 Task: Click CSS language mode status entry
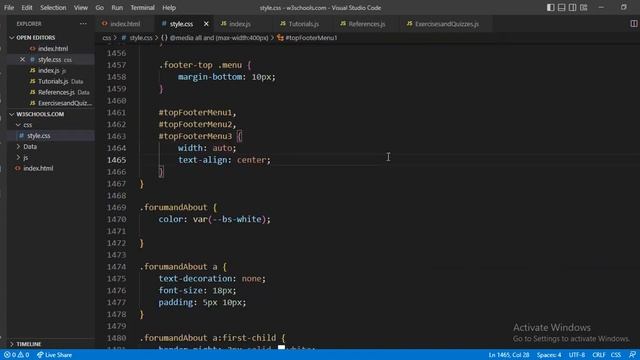click(x=616, y=355)
